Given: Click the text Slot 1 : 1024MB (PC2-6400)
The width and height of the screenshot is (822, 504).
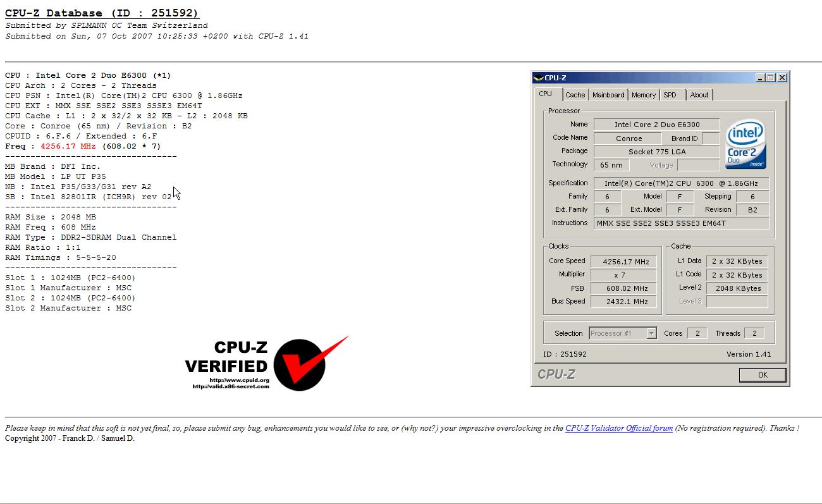Looking at the screenshot, I should tap(70, 278).
